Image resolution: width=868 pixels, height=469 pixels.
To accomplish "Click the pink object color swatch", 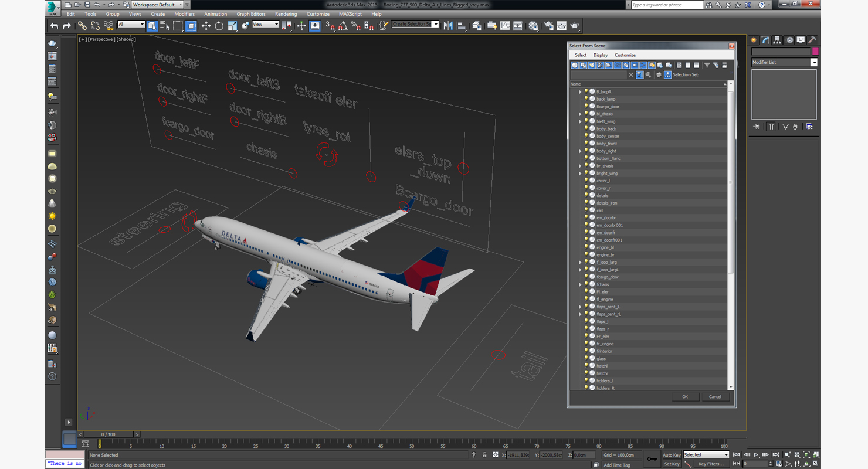I will click(815, 52).
